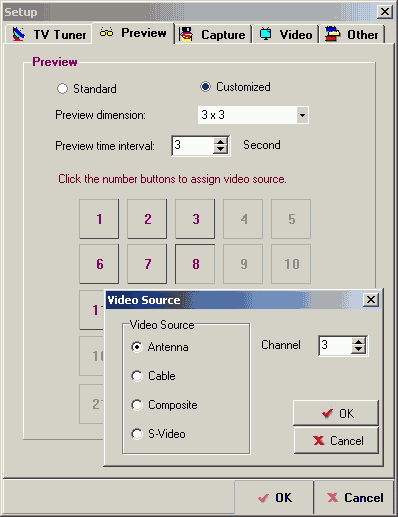Click the Capture tab camera icon
This screenshot has width=398, height=517.
[187, 34]
